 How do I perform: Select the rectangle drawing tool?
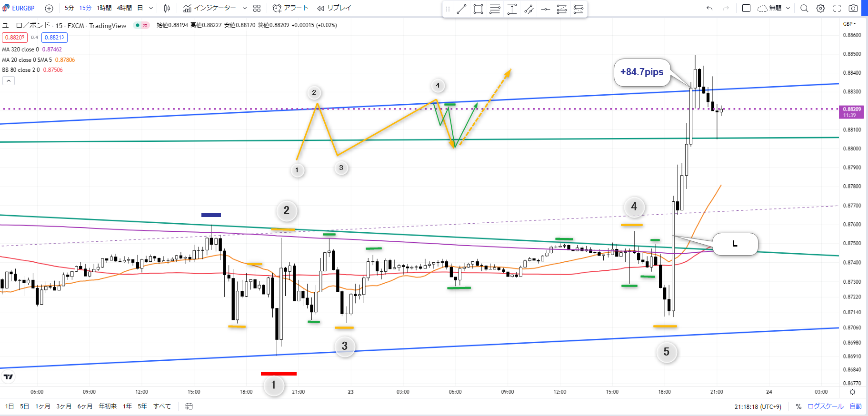pos(478,9)
